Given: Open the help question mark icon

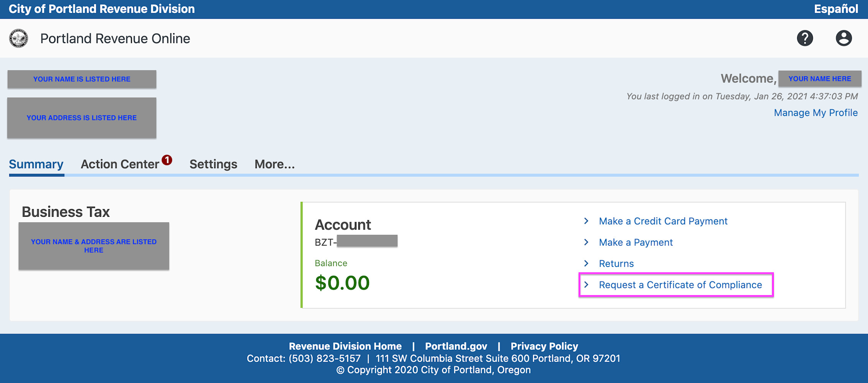Looking at the screenshot, I should point(805,38).
